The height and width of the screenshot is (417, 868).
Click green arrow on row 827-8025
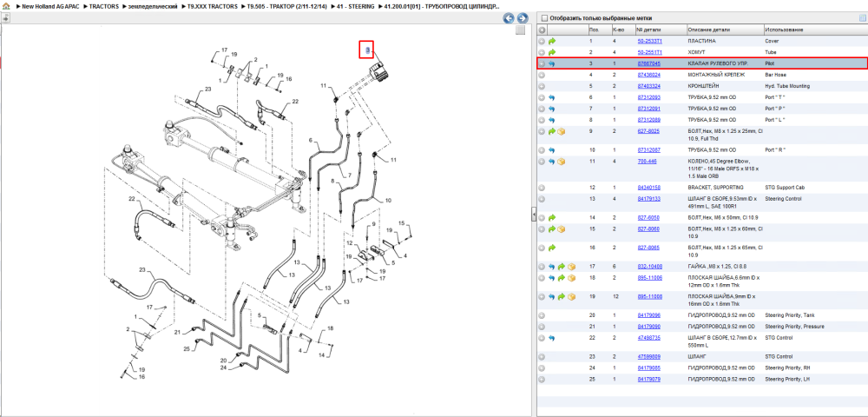[552, 131]
